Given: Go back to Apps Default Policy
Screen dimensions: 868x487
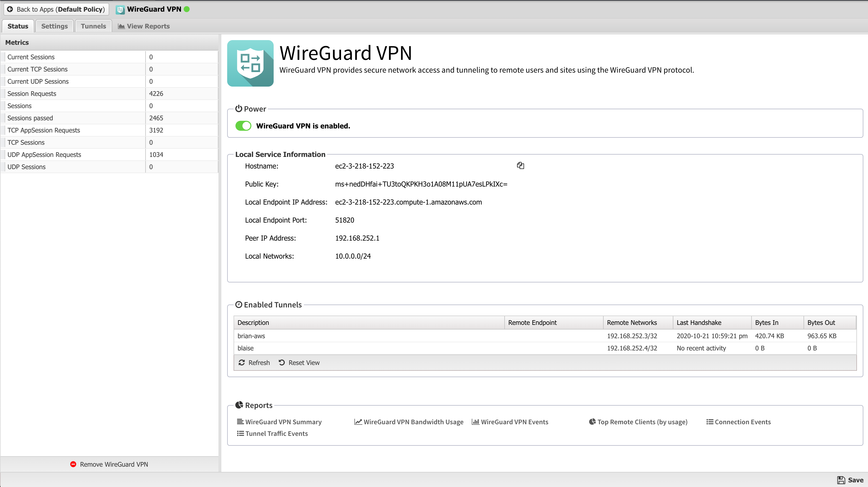Looking at the screenshot, I should 56,9.
